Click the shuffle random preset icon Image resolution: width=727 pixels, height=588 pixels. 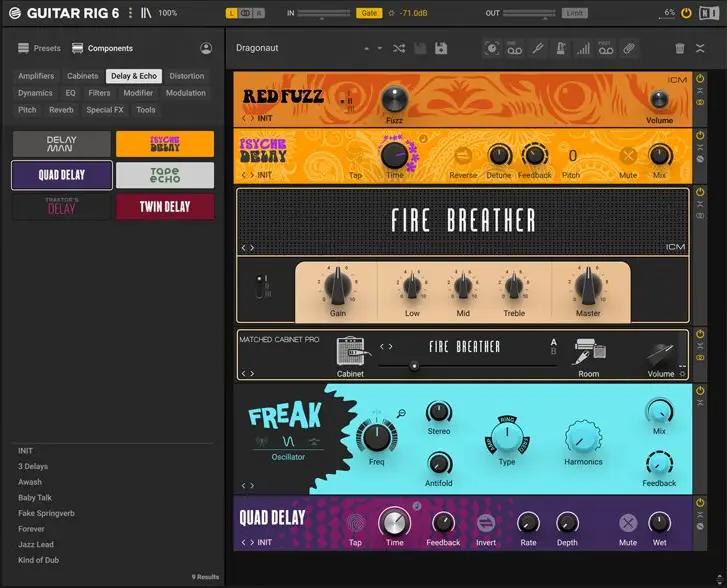click(399, 48)
